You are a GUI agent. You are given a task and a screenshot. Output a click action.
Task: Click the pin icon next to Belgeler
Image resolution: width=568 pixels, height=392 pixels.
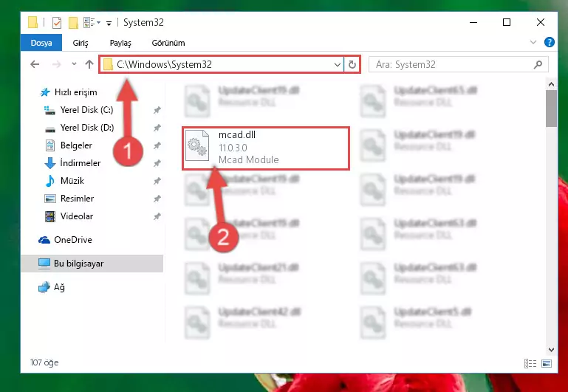157,145
